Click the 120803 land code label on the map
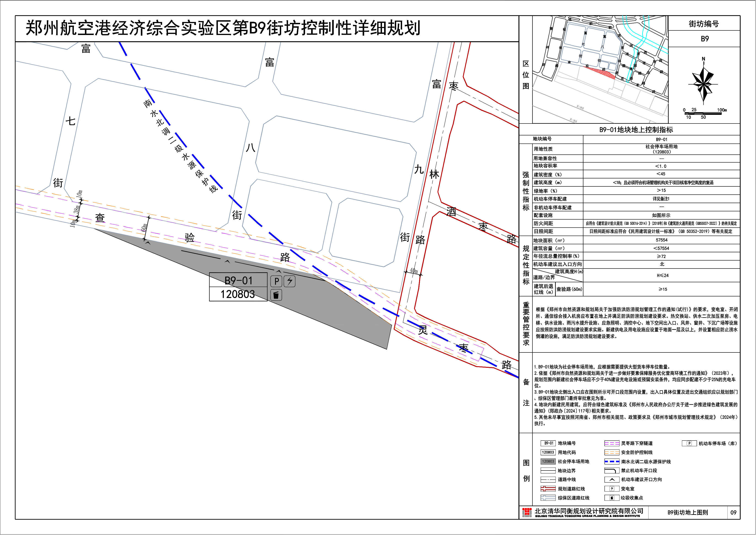Image resolution: width=756 pixels, height=535 pixels. 238,294
